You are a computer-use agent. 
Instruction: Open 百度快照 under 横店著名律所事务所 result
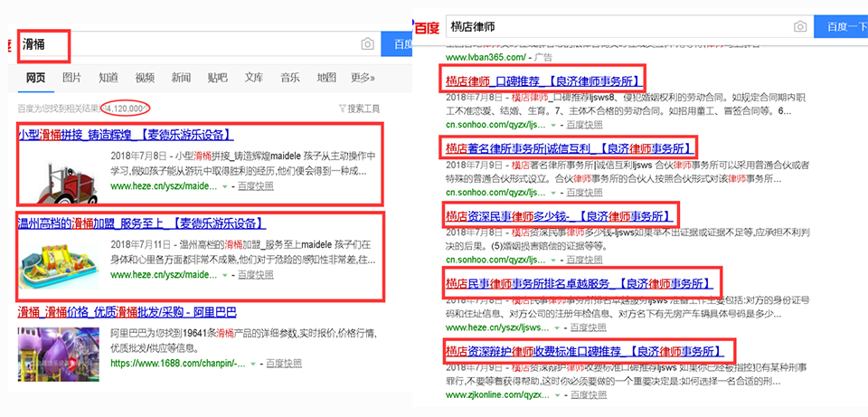[x=585, y=192]
